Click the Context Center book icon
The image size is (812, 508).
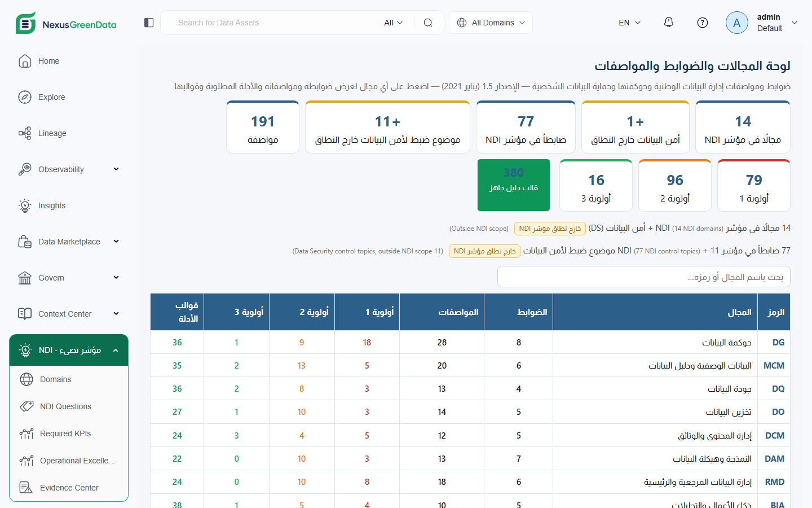[25, 314]
